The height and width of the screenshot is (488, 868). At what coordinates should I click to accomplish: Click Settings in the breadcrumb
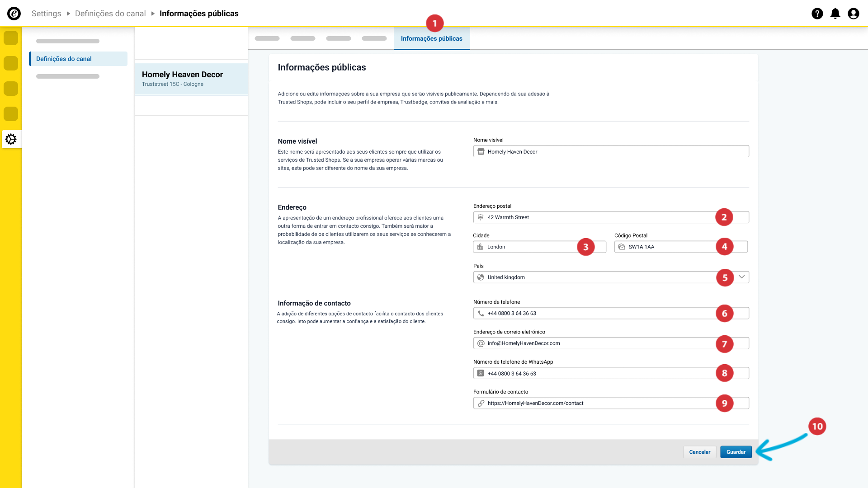(x=46, y=14)
